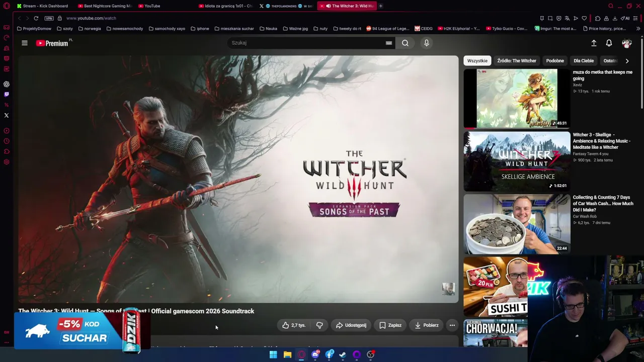The width and height of the screenshot is (644, 362).
Task: Open File Explorer from the taskbar
Action: point(287,355)
